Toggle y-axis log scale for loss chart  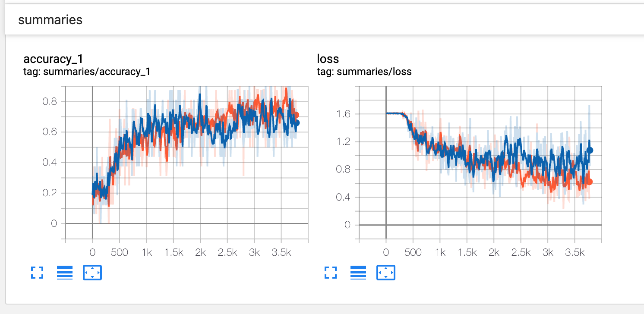(x=358, y=272)
